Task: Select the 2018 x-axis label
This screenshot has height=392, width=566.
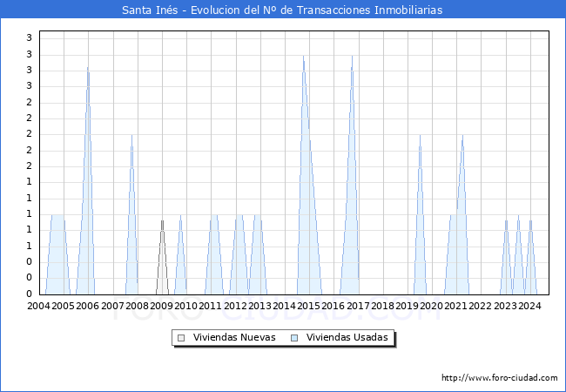Action: click(x=382, y=306)
